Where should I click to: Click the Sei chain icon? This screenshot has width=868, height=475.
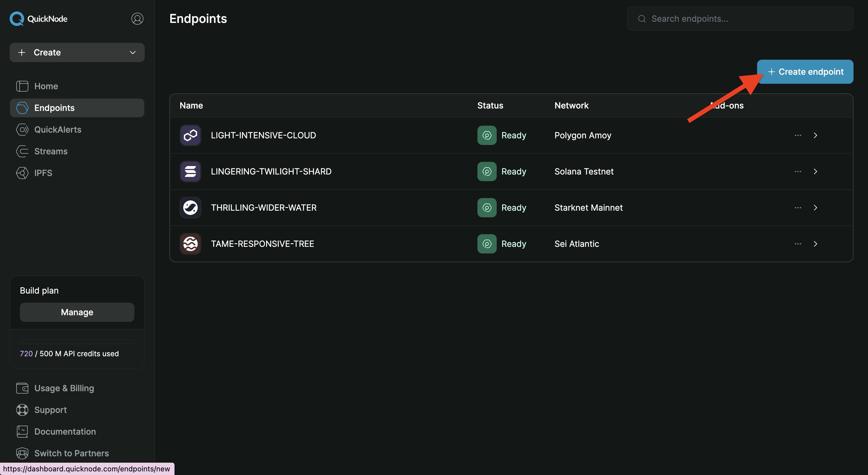190,244
